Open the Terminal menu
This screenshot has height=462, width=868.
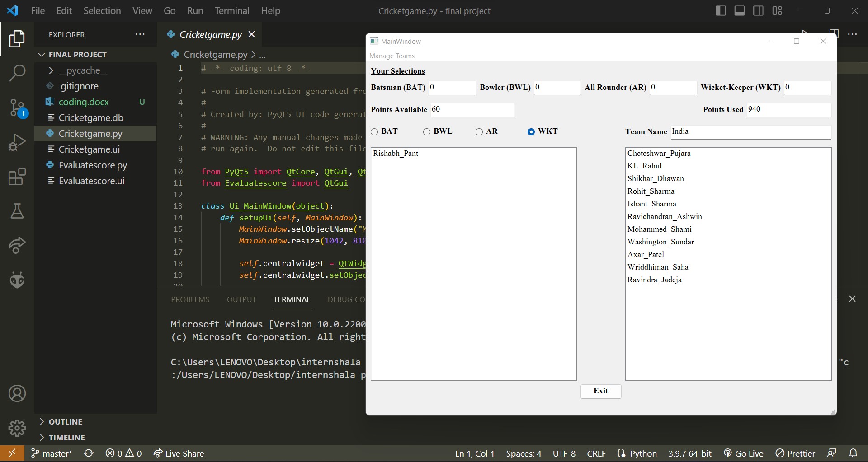232,10
